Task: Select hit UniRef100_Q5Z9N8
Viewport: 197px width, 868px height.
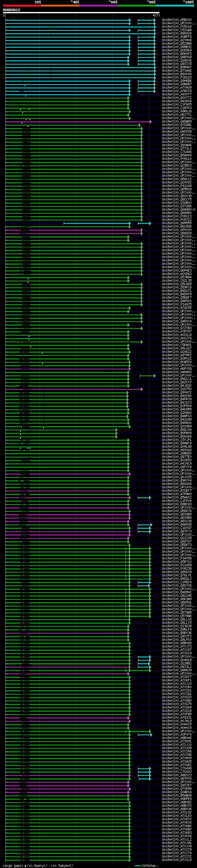Action: pos(176,43)
